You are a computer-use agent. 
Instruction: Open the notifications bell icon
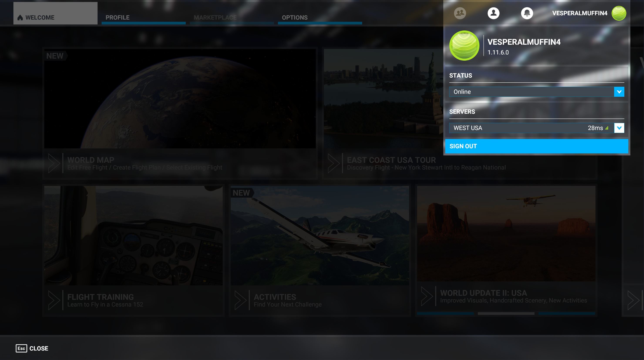click(x=527, y=13)
